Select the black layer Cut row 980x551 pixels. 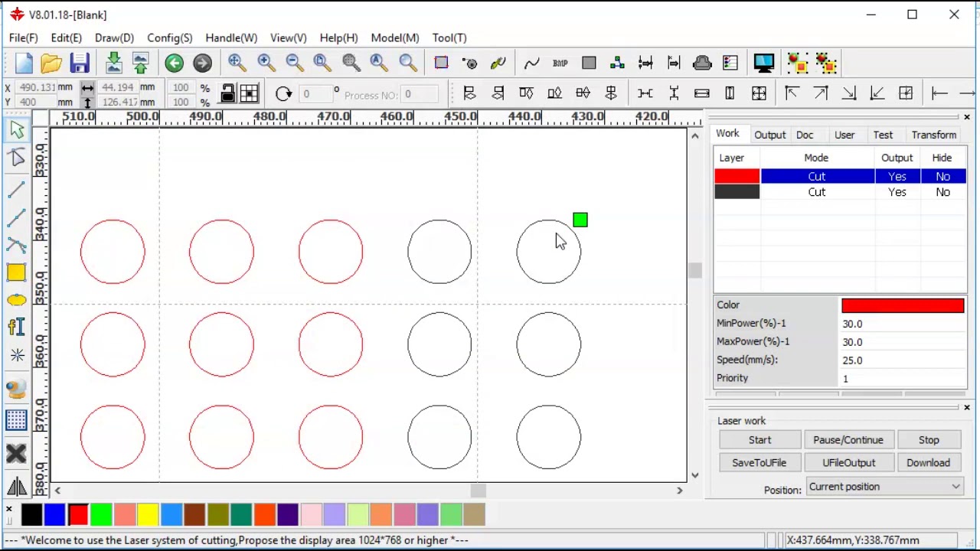click(x=817, y=192)
